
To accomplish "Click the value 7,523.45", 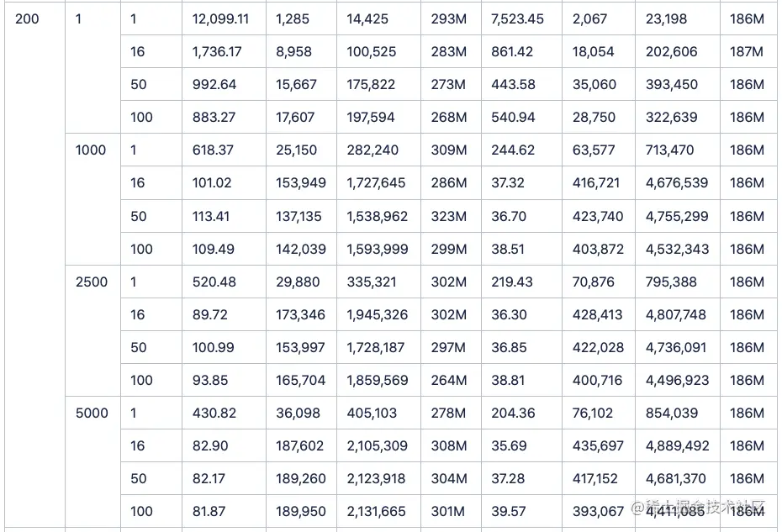I will coord(517,18).
